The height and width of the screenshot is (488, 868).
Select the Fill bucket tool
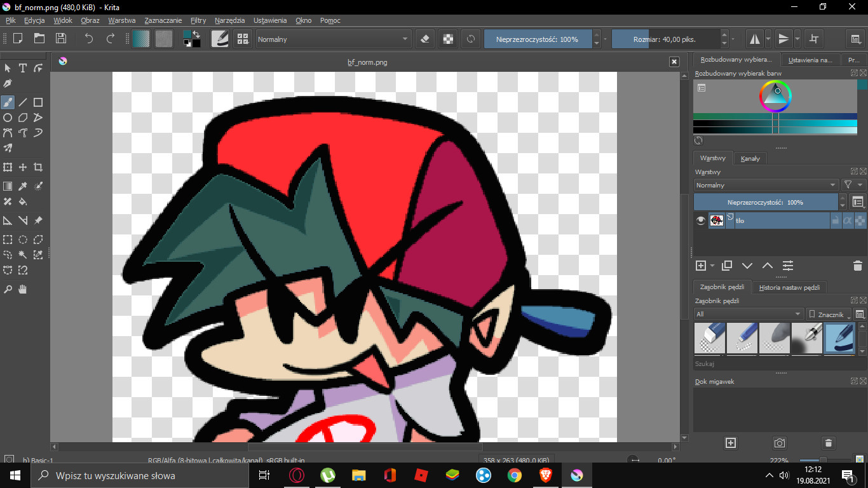point(23,201)
